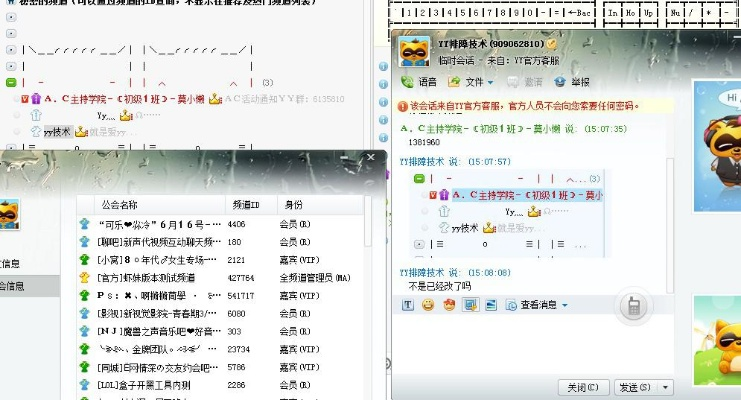Open the pasted channel-list screenshot in chat

[508, 214]
